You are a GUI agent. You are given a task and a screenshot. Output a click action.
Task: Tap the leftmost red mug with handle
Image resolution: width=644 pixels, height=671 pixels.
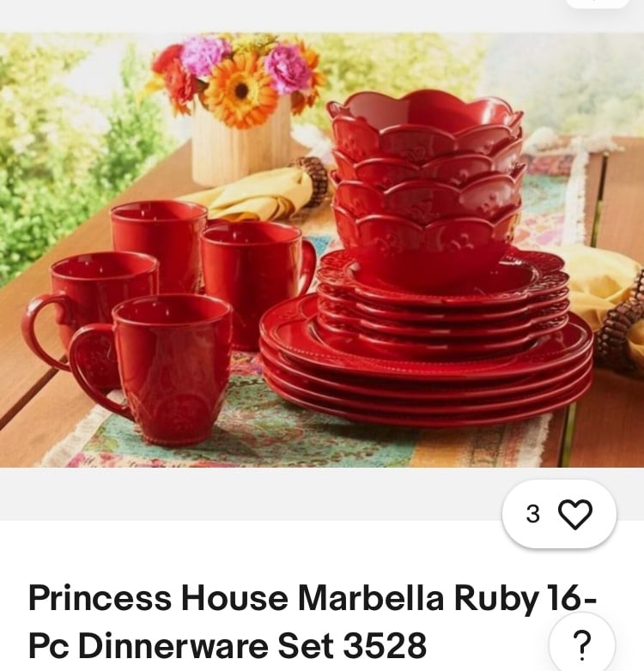pos(90,312)
